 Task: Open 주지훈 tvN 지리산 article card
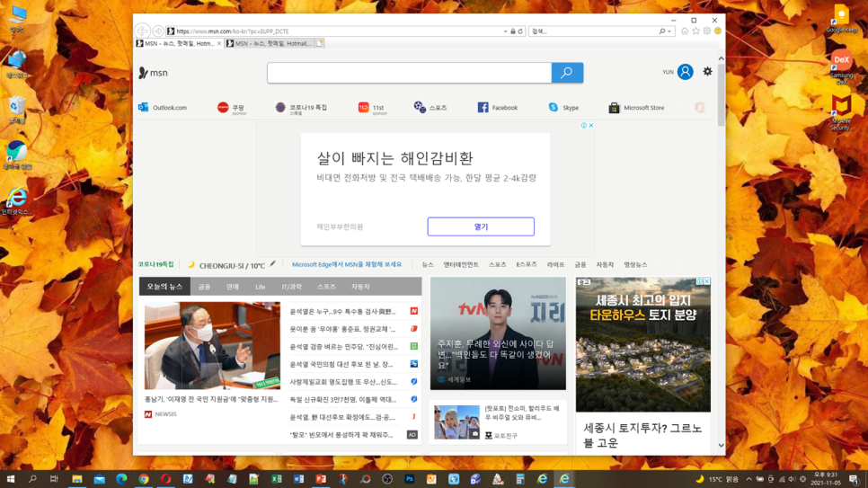(x=498, y=333)
